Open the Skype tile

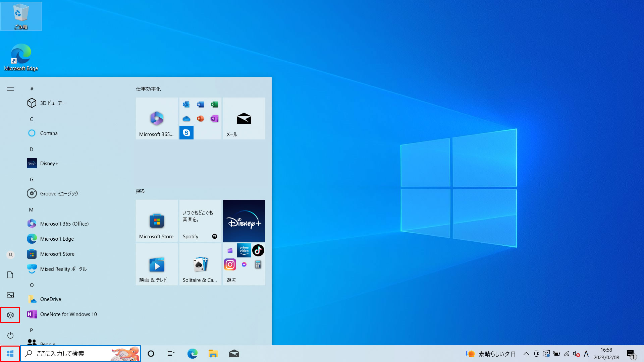[x=186, y=133]
